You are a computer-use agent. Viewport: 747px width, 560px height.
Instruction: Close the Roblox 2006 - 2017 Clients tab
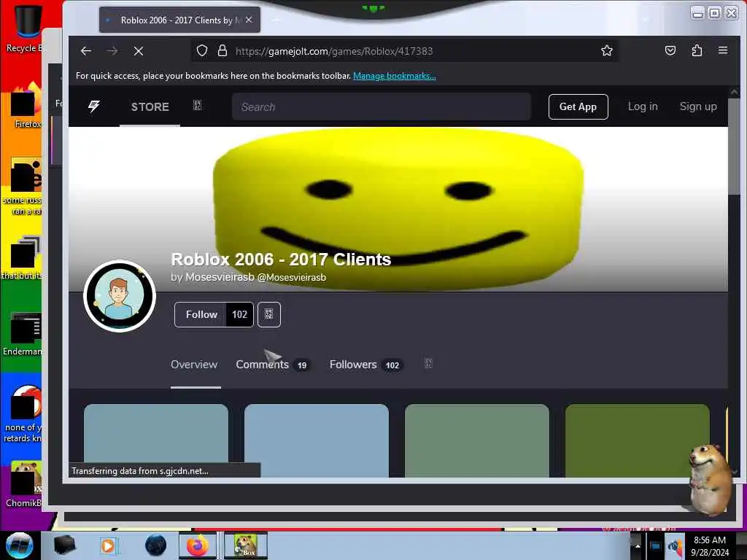click(249, 20)
